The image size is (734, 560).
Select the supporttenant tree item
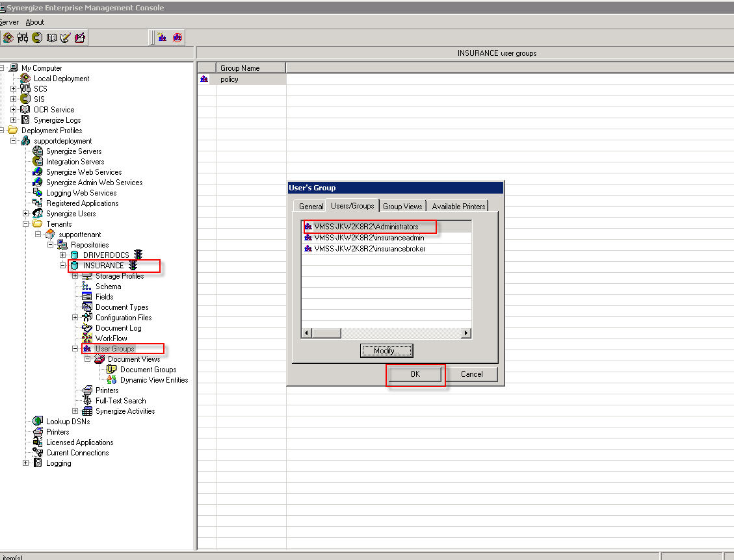(79, 235)
